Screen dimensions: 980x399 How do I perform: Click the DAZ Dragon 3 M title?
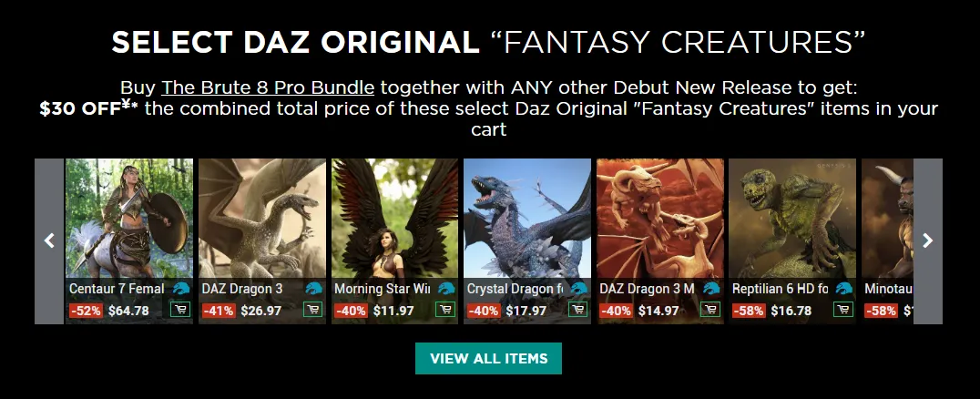click(647, 289)
